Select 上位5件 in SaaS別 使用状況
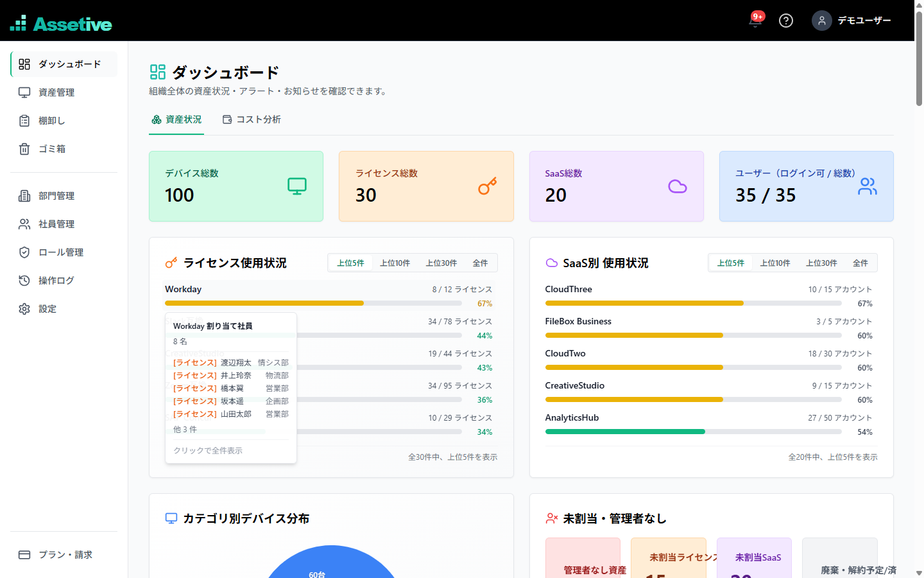 coord(731,263)
